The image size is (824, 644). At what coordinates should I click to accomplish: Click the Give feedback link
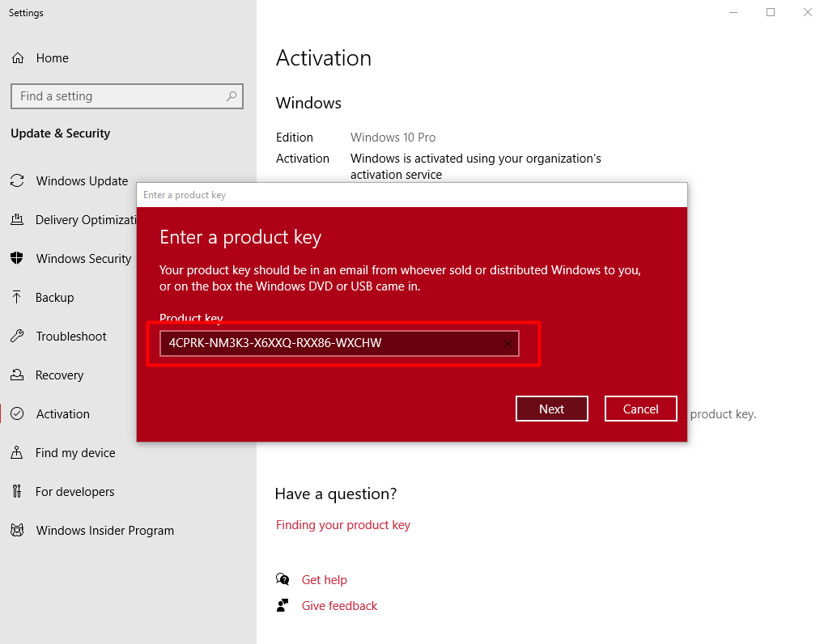(339, 606)
